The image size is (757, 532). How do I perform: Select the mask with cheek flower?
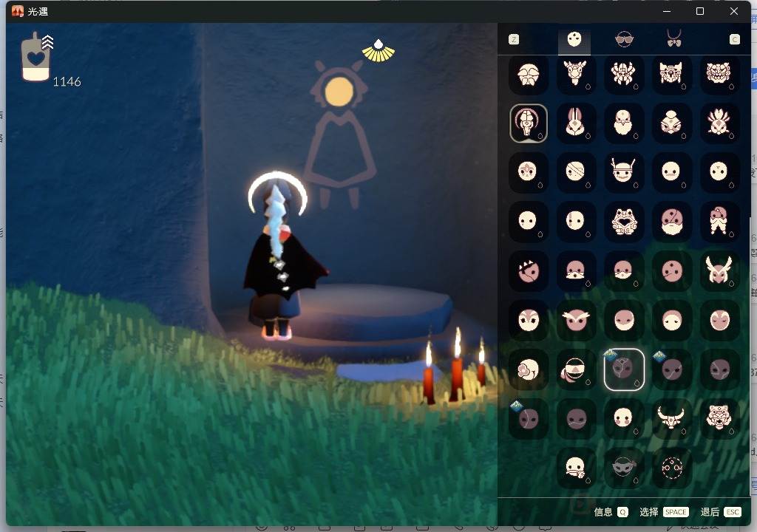[528, 369]
